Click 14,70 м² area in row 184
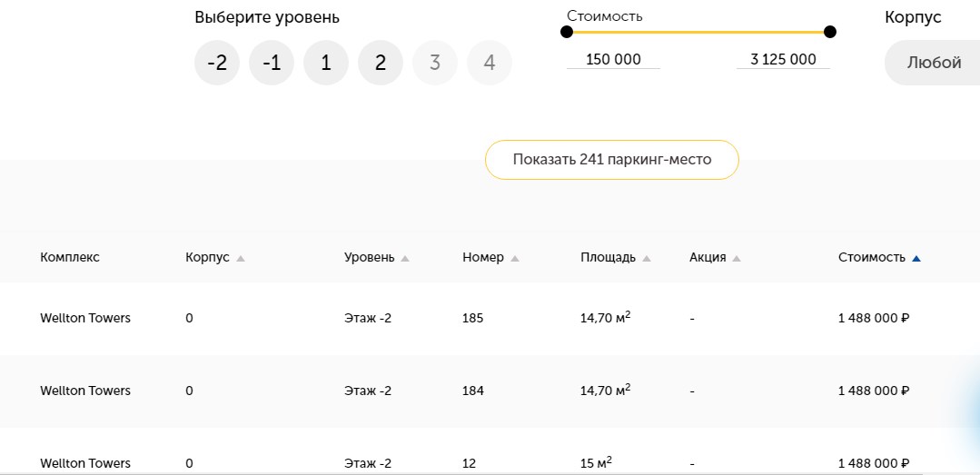 [606, 390]
